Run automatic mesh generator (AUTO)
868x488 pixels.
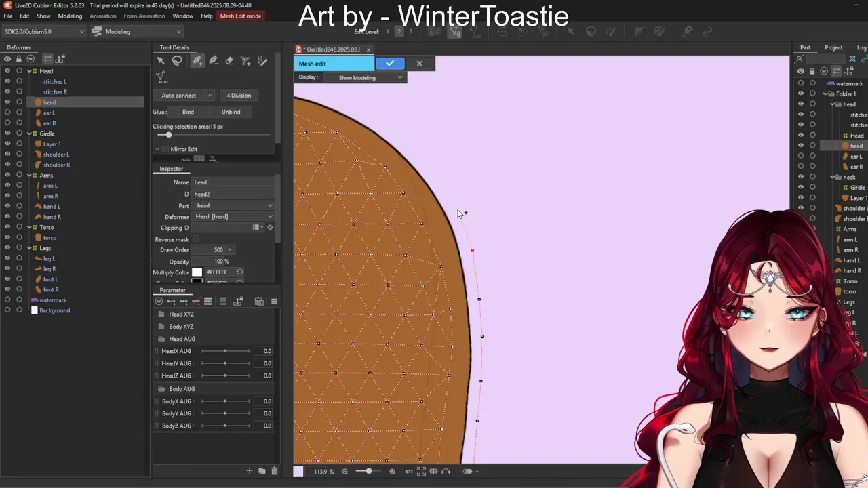coord(161,77)
